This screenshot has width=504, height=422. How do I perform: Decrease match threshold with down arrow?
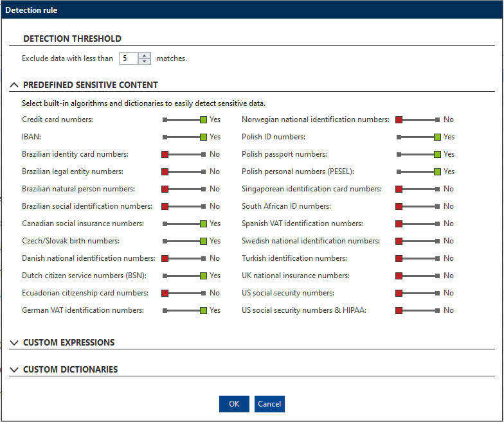144,62
